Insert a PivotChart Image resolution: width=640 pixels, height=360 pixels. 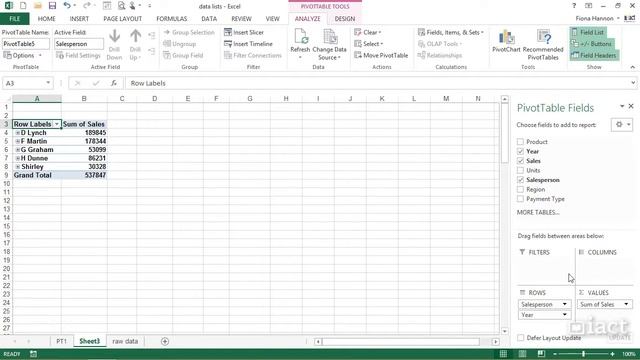pyautogui.click(x=506, y=41)
